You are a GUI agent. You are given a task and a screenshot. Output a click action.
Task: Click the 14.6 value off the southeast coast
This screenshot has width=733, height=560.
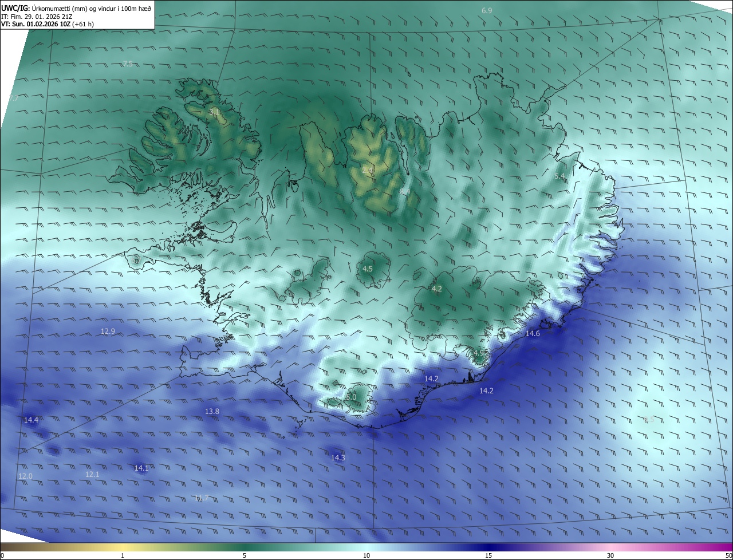[x=533, y=333]
